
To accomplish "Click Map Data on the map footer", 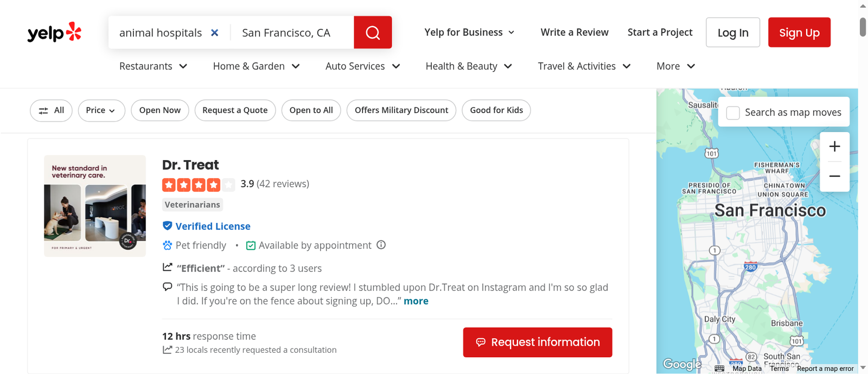I will tap(747, 369).
